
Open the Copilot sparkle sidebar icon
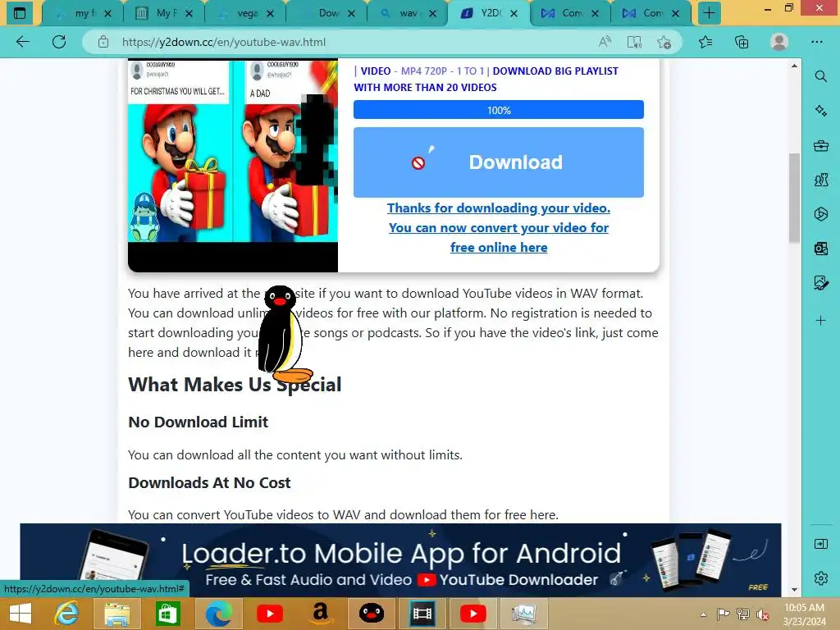click(x=820, y=111)
